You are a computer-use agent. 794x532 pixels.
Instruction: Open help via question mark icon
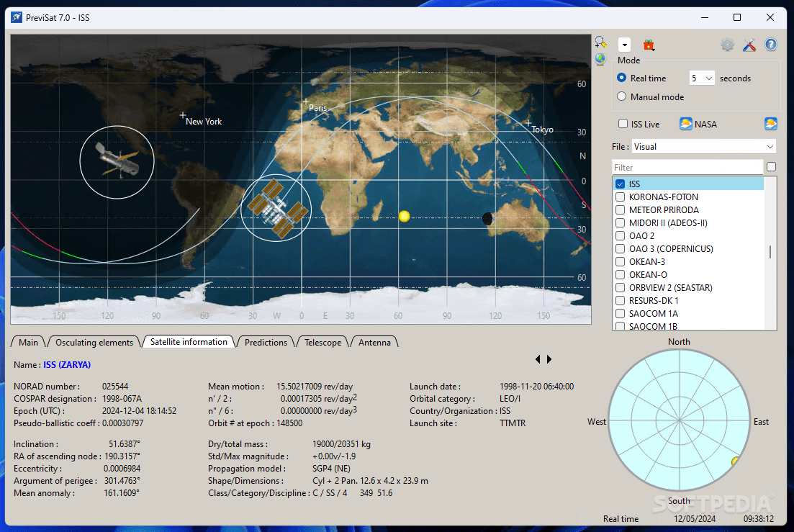click(771, 45)
